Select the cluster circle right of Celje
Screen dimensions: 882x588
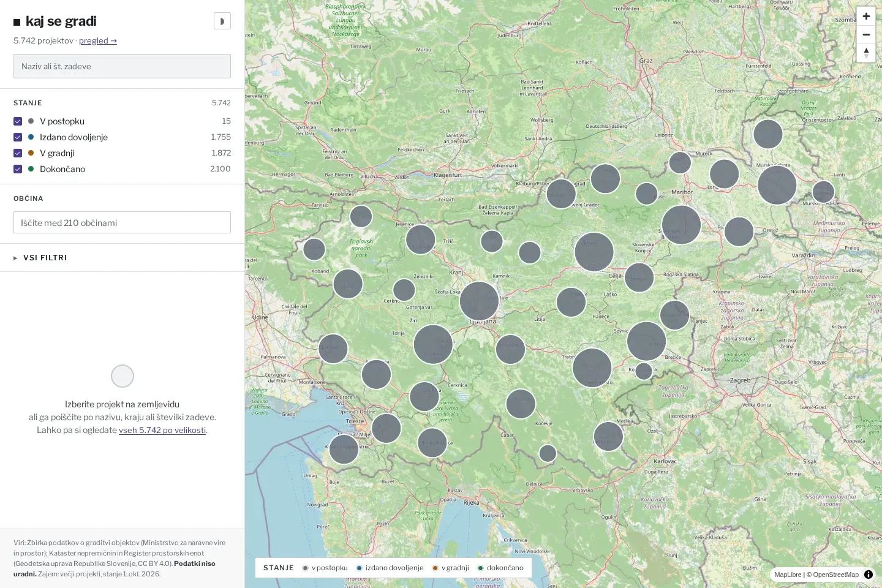pyautogui.click(x=639, y=278)
